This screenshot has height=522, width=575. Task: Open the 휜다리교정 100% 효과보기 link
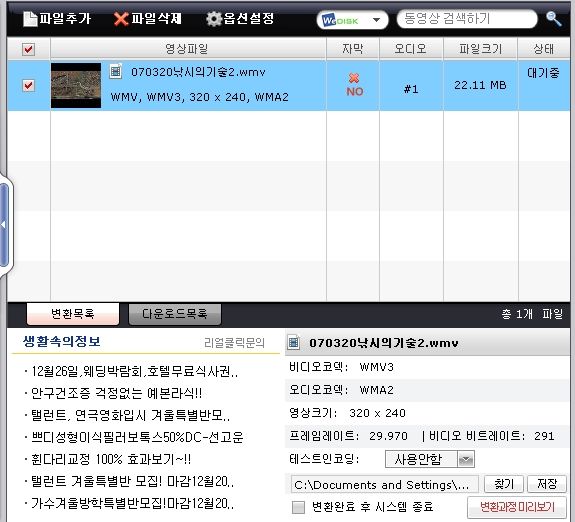[x=111, y=459]
